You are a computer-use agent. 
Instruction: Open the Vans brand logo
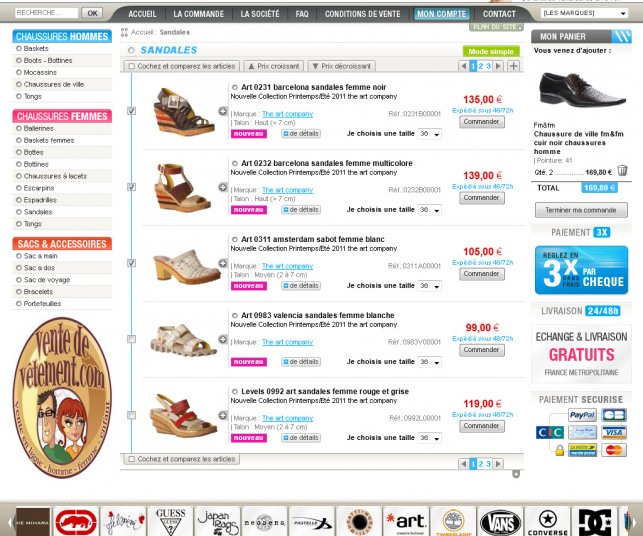500,522
